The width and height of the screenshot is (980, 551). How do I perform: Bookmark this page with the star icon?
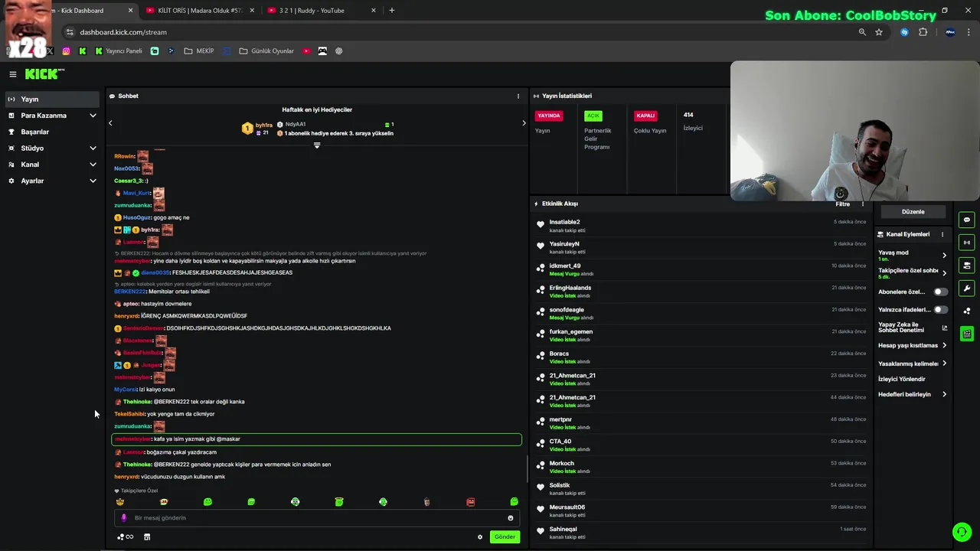(x=879, y=32)
